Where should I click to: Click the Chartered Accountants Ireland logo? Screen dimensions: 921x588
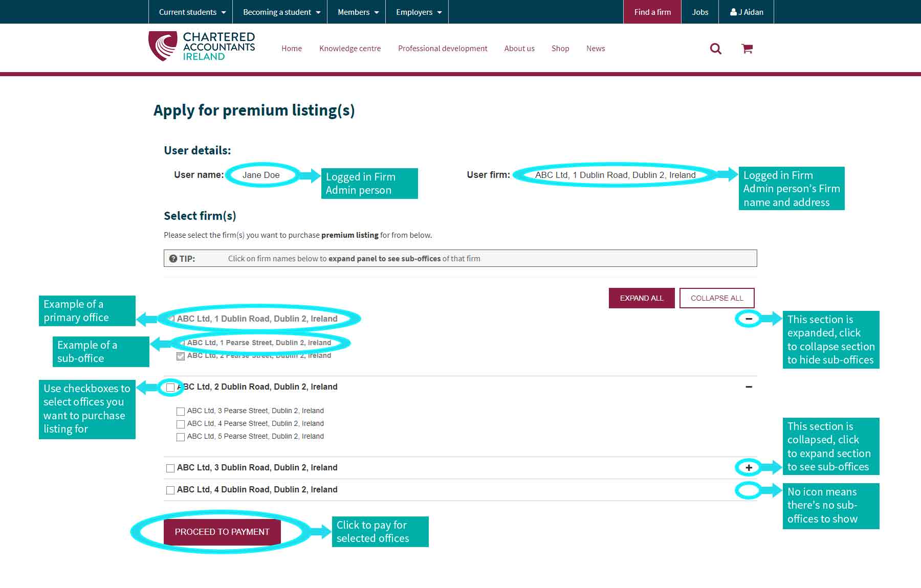pos(202,46)
